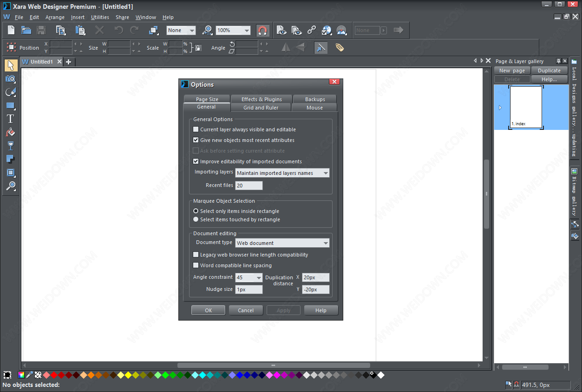The width and height of the screenshot is (582, 392).
Task: Click the eyedropper color picker icon
Action: 29,375
